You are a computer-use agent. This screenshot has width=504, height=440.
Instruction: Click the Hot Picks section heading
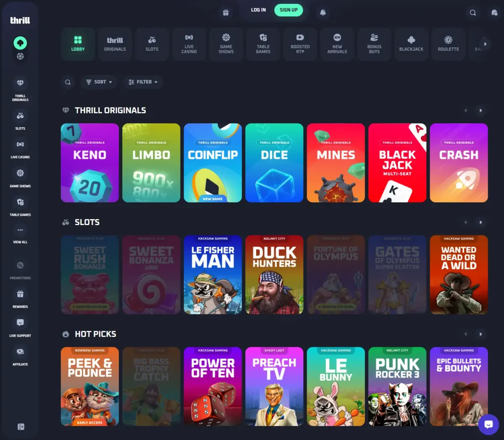95,334
